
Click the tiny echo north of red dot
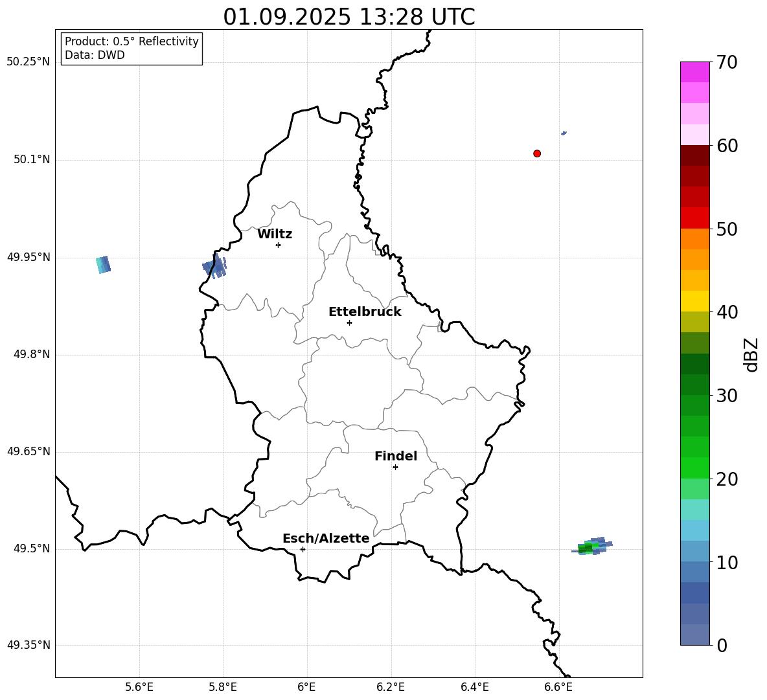click(564, 133)
